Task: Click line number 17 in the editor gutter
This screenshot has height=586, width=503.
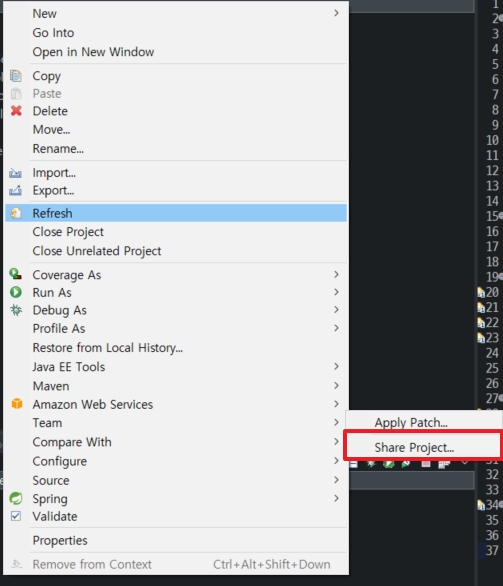Action: [492, 247]
